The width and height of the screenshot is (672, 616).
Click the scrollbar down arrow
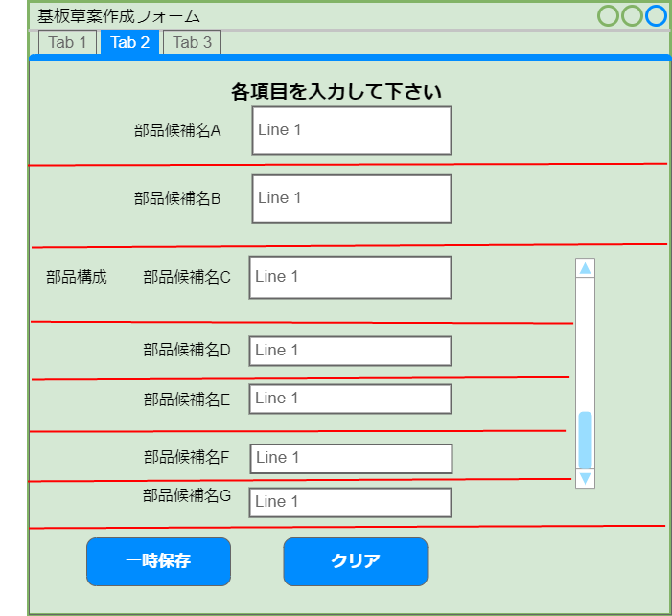click(585, 478)
